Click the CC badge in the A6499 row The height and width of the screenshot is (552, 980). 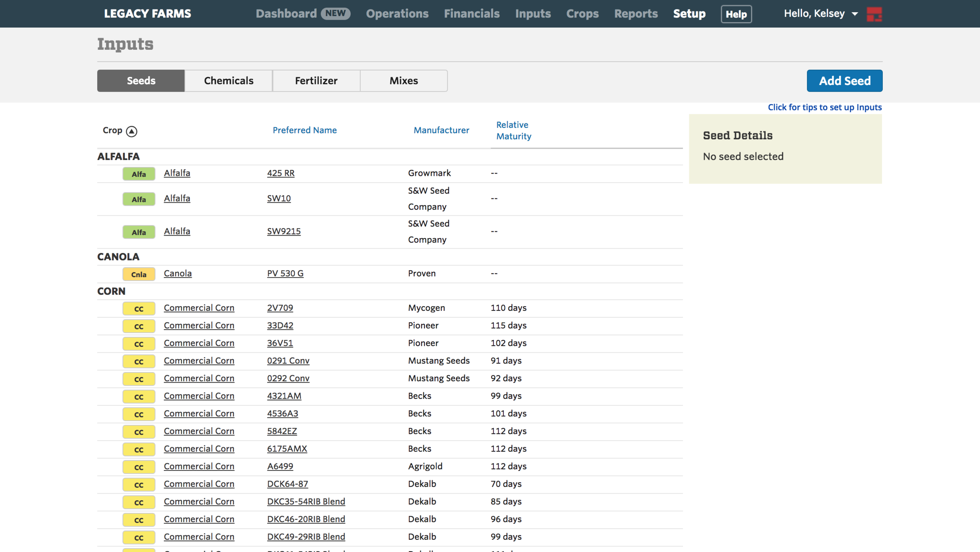tap(139, 467)
